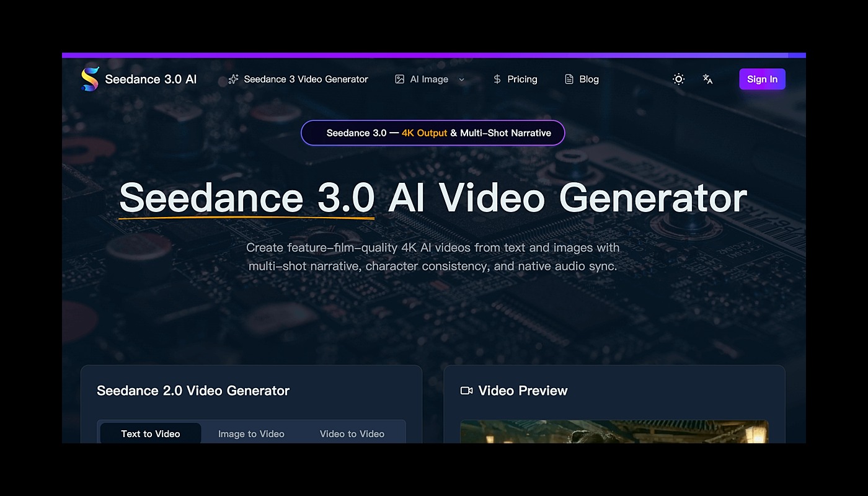Click the camera icon next to Video Preview
The image size is (868, 496).
[467, 391]
